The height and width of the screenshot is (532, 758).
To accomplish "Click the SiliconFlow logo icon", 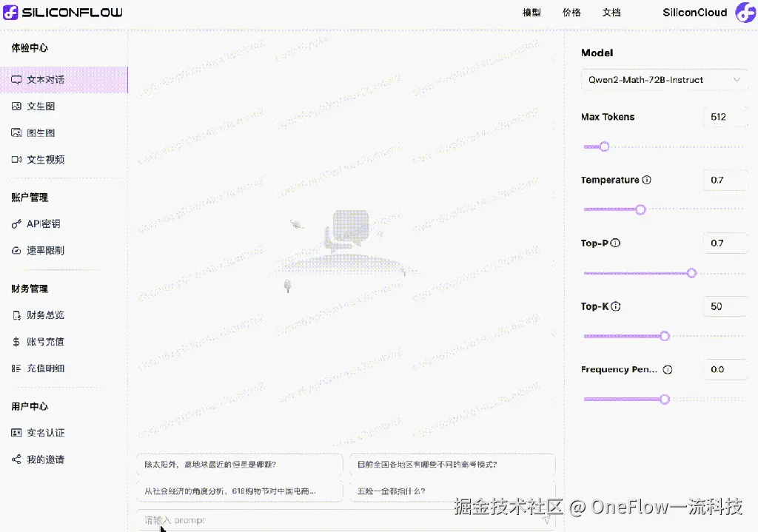I will point(10,12).
